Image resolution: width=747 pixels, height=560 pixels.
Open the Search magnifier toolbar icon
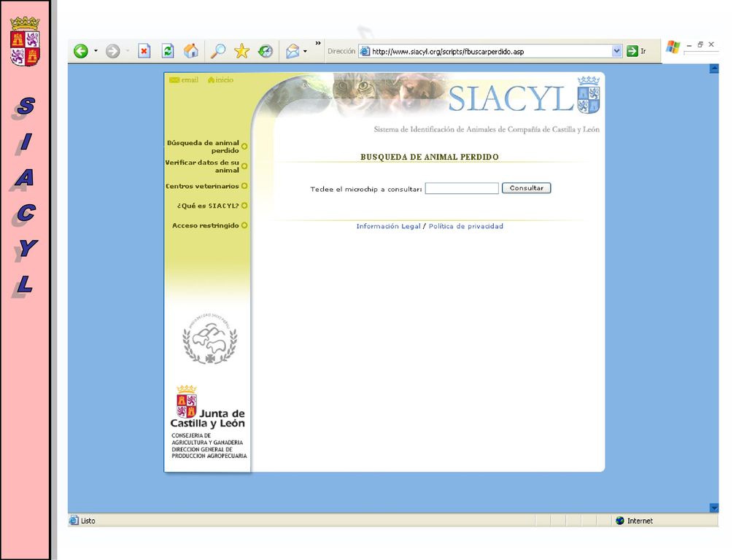pos(218,51)
